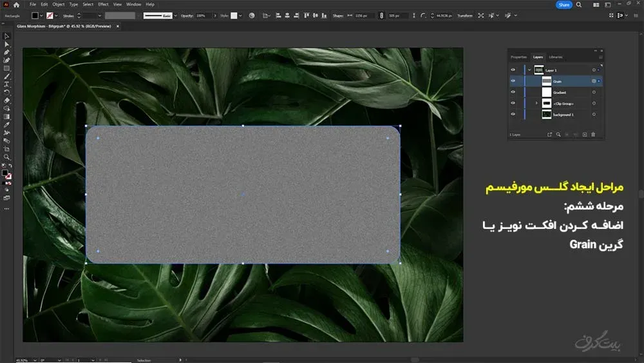Click the corner radius input field

(x=444, y=15)
